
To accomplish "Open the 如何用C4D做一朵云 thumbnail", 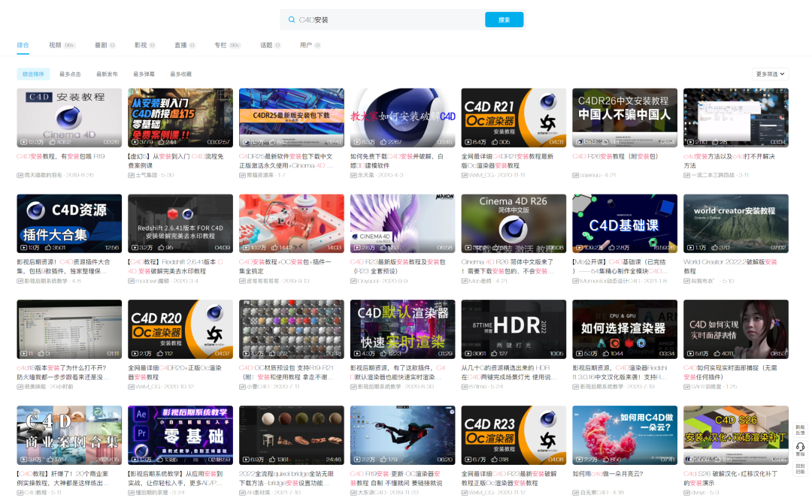I will tap(625, 435).
